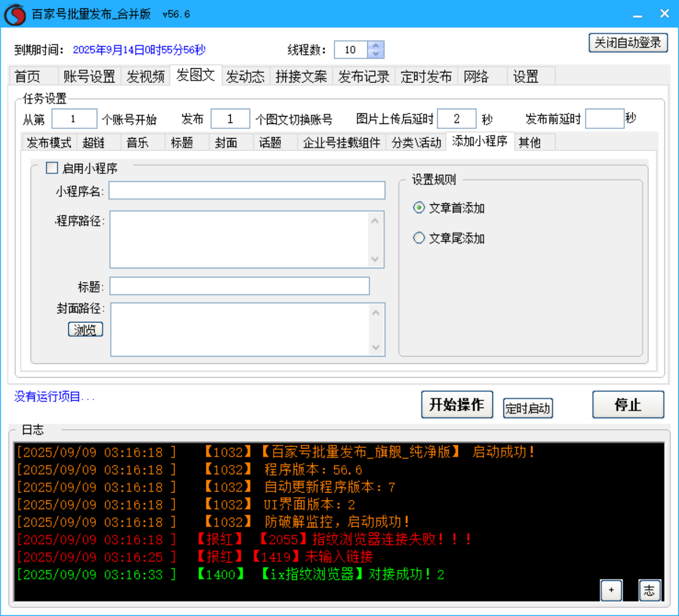This screenshot has width=679, height=616.
Task: Select the 文章首添加 radio option
Action: tap(418, 207)
